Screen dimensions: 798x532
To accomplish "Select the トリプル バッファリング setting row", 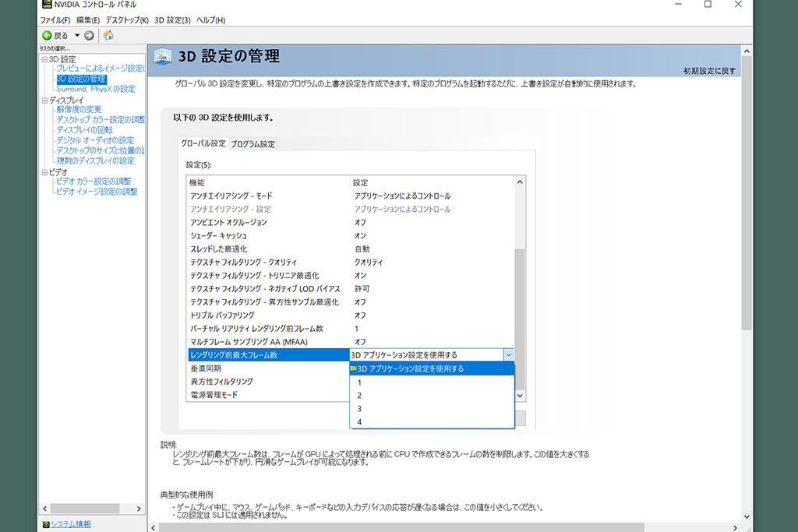I will (x=351, y=315).
